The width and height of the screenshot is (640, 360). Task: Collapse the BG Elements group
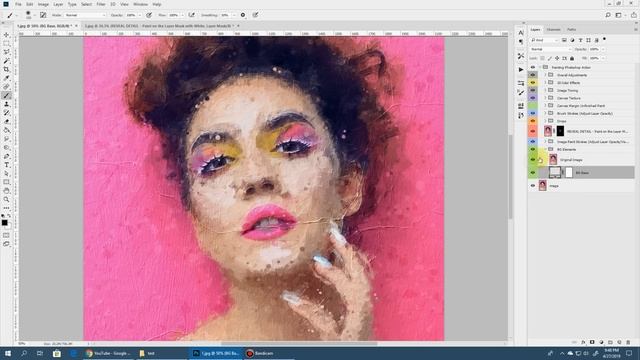coord(545,149)
